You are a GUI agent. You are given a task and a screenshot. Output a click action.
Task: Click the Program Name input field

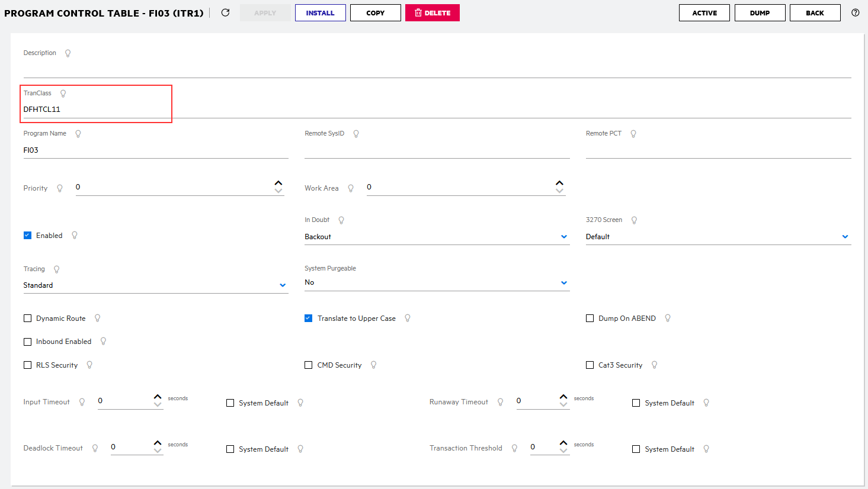[x=155, y=150]
